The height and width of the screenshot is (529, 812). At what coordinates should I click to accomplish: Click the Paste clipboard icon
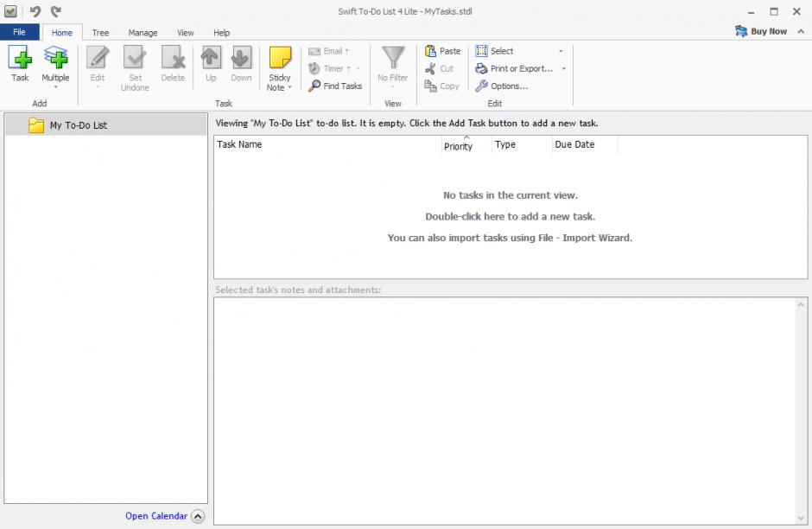(x=430, y=51)
